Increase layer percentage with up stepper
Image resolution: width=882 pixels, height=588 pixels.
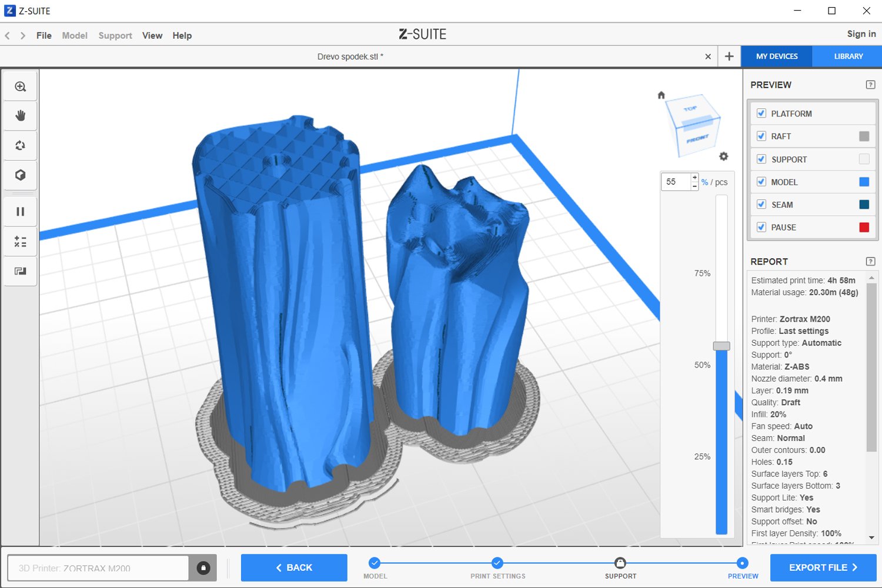click(x=694, y=178)
